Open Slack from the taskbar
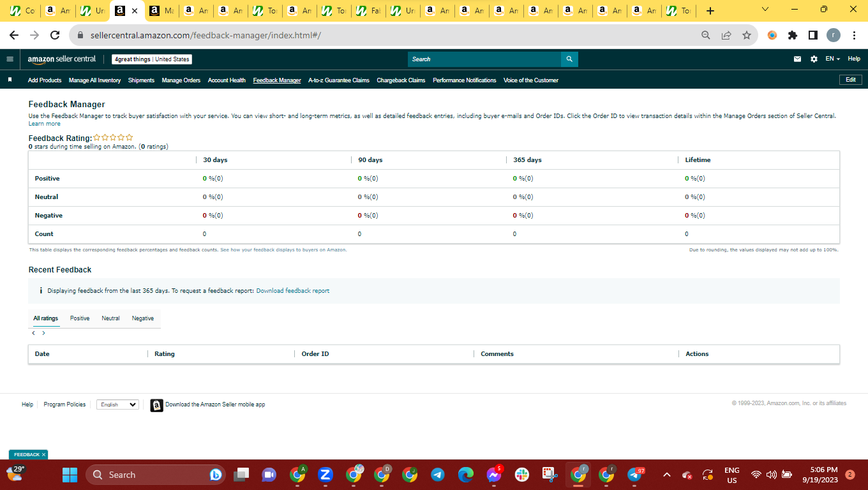This screenshot has height=490, width=868. pos(522,475)
